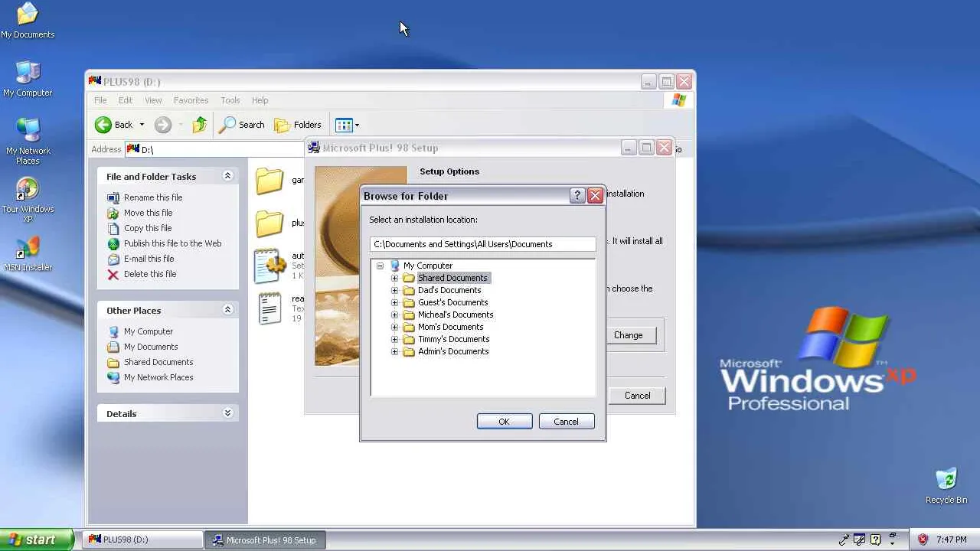Open My Network Places desktop icon
The image size is (980, 551).
pyautogui.click(x=28, y=142)
